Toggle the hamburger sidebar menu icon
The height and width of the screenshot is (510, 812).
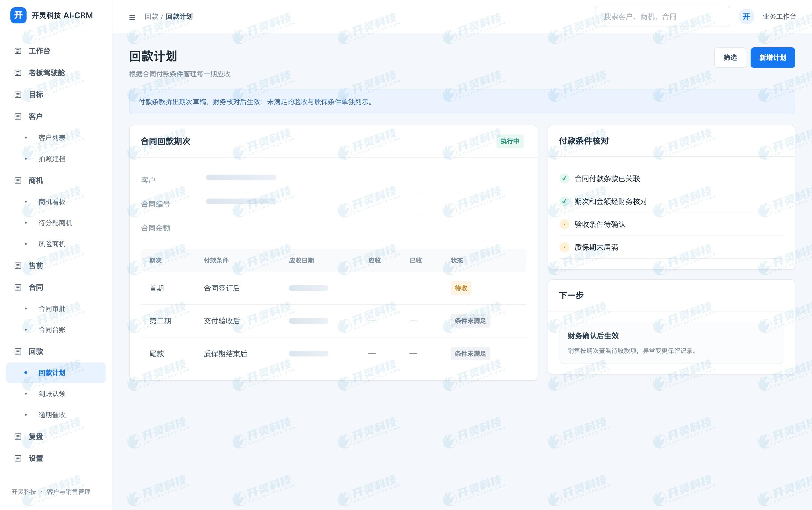(x=132, y=17)
